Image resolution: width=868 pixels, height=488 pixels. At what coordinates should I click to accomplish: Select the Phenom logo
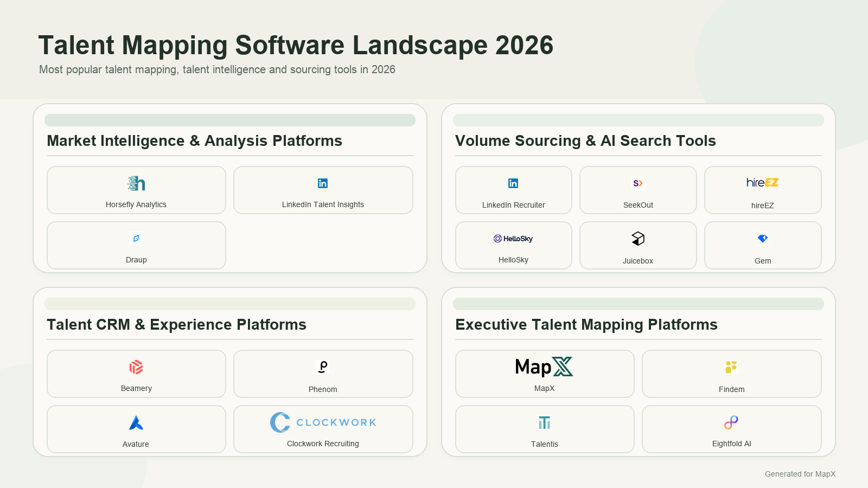click(323, 367)
